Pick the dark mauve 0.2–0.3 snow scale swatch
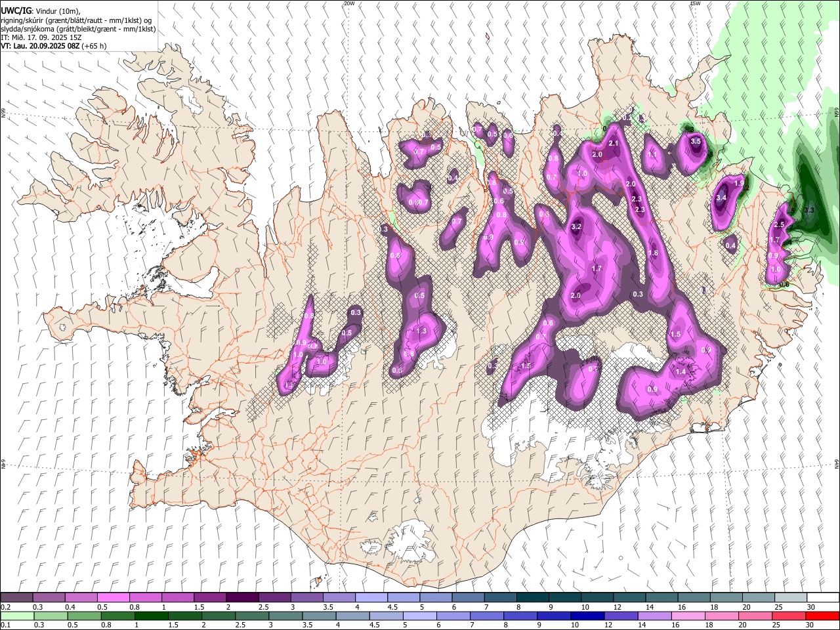 [x=16, y=597]
